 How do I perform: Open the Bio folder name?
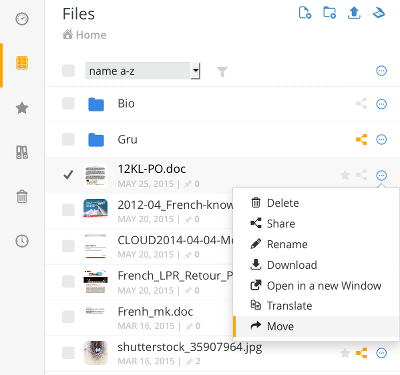[126, 103]
